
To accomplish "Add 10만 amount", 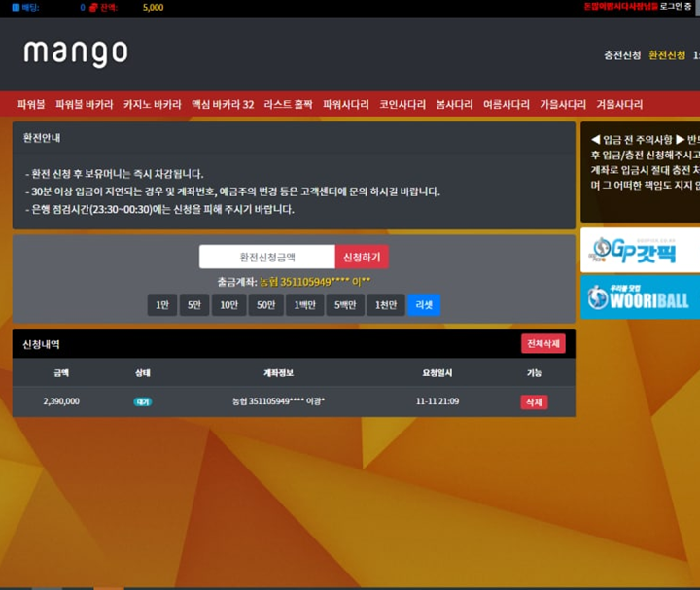I will 228,305.
